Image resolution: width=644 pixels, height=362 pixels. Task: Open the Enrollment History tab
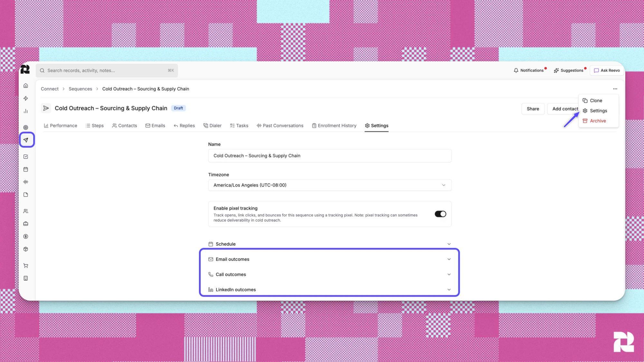(x=334, y=125)
